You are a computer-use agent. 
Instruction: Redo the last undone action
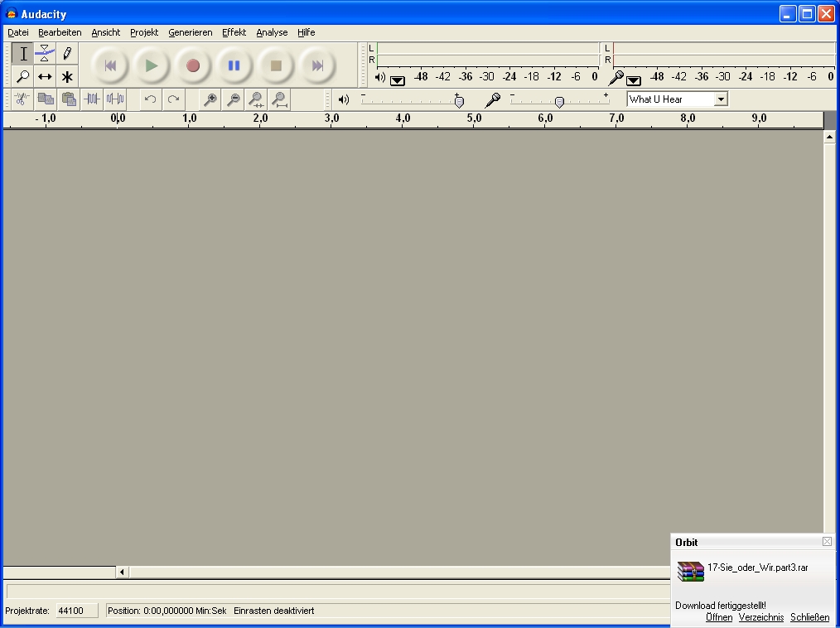pos(174,99)
